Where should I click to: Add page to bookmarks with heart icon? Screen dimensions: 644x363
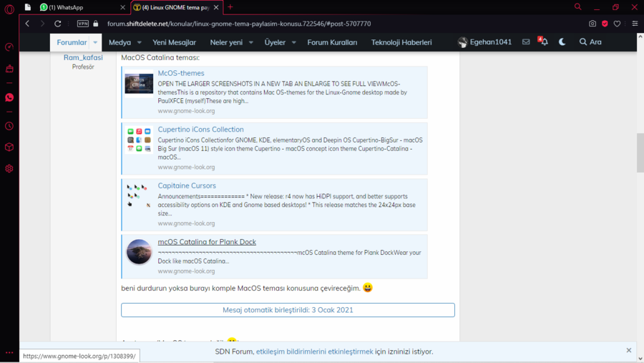pos(618,24)
